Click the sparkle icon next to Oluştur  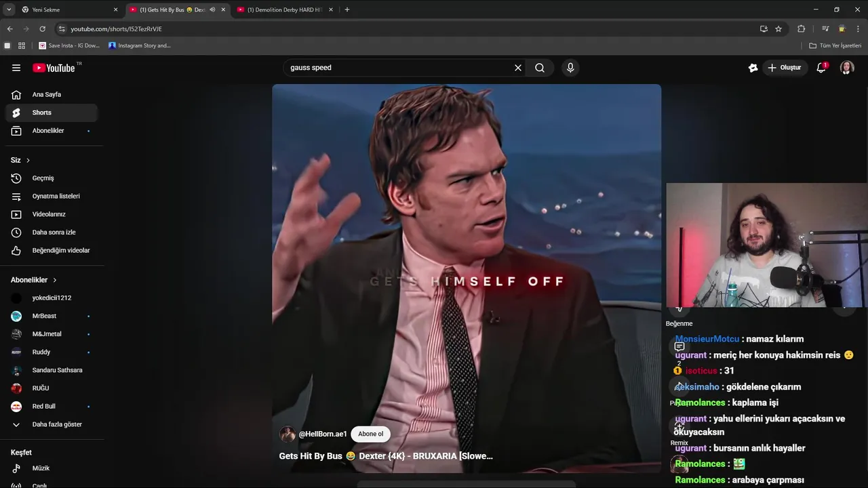coord(753,68)
